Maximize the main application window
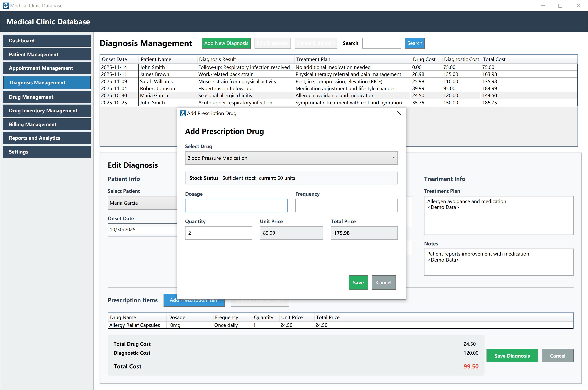 [x=560, y=5]
